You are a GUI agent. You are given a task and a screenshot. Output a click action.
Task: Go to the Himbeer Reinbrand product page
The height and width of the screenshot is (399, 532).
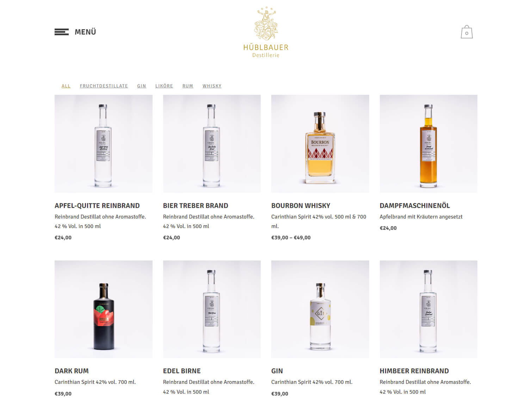(x=414, y=371)
